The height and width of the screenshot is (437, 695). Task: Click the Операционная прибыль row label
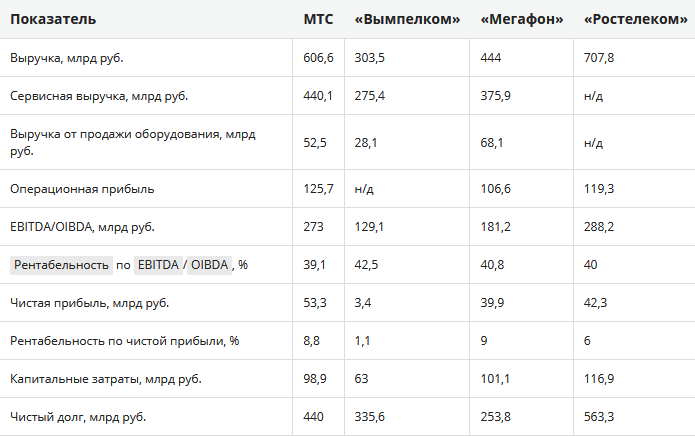[82, 189]
